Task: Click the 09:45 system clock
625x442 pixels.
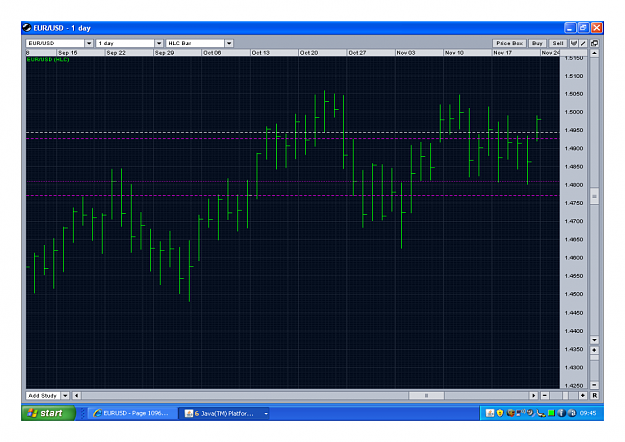Action: [588, 413]
